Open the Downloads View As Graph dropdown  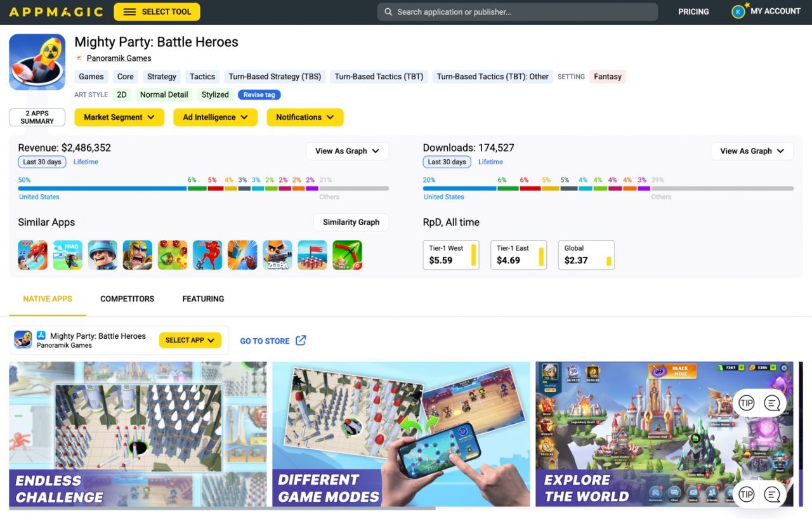coord(752,151)
